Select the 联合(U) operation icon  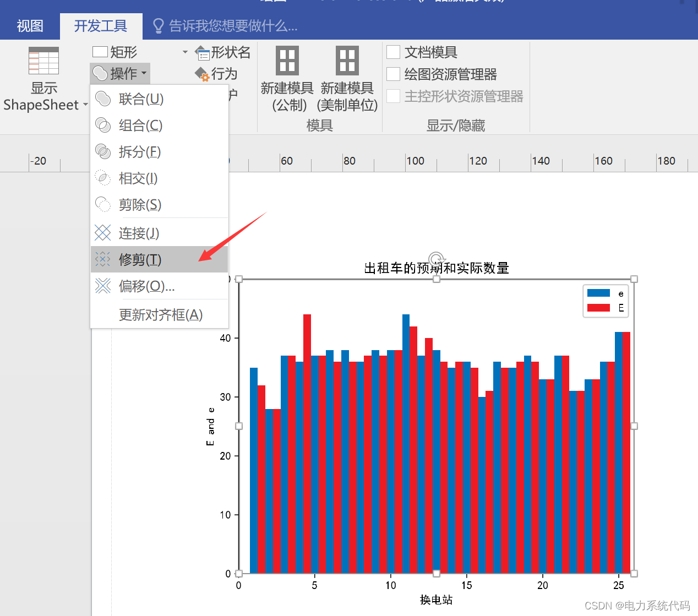(103, 99)
